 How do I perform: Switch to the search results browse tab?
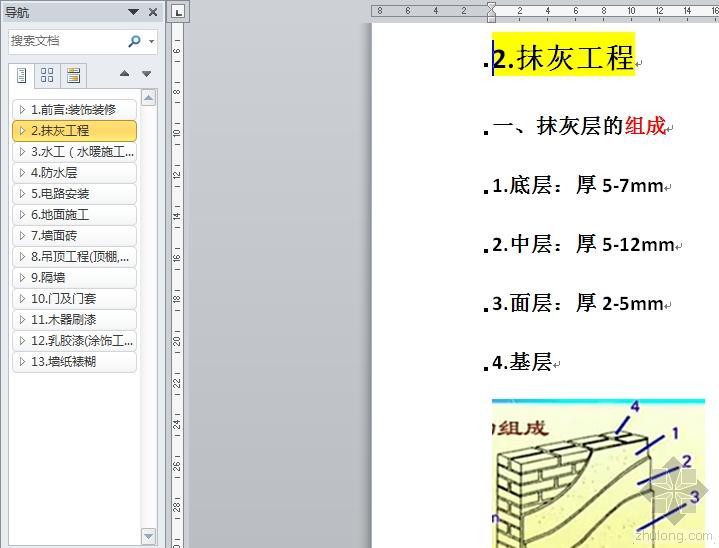point(72,75)
